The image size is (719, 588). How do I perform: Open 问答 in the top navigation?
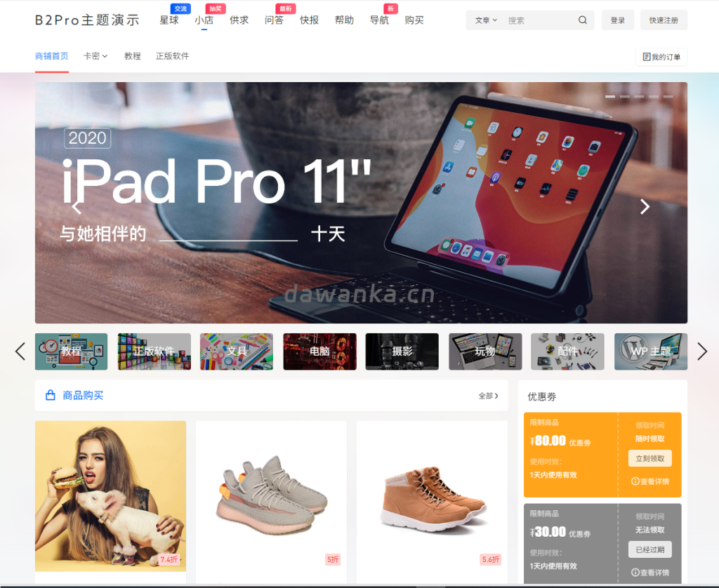tap(275, 20)
